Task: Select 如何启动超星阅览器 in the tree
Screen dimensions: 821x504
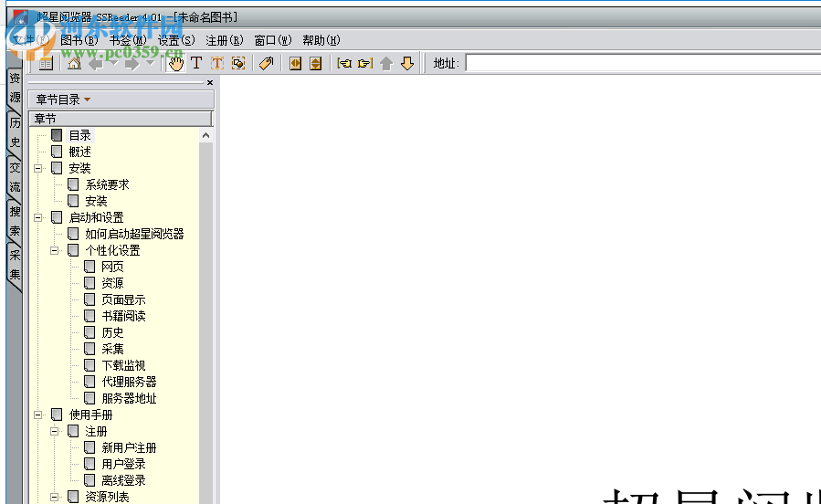Action: point(134,234)
